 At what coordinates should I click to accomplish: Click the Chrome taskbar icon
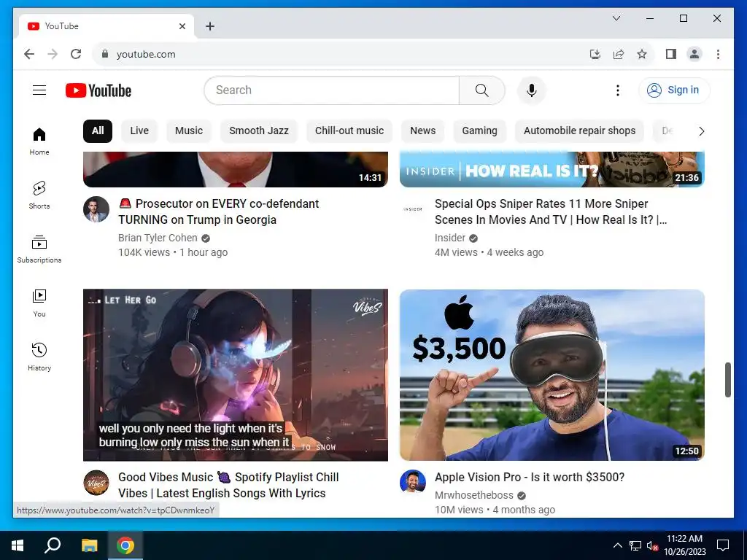click(x=125, y=545)
